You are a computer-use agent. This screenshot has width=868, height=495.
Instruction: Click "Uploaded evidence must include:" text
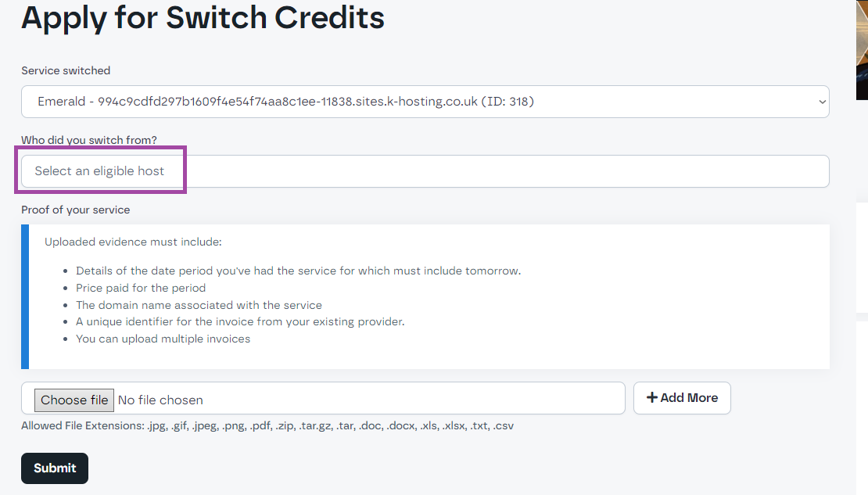point(134,242)
